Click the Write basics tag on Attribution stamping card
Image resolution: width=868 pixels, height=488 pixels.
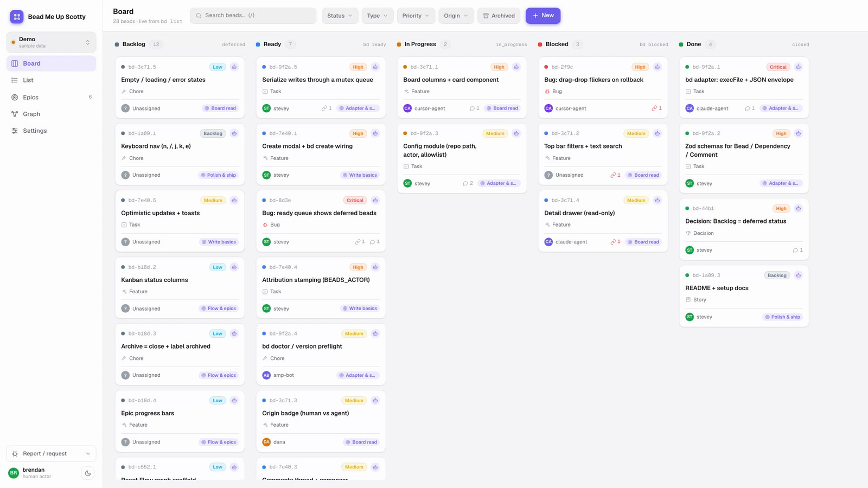pyautogui.click(x=360, y=309)
